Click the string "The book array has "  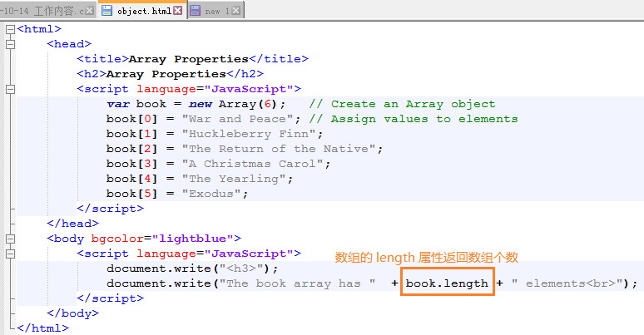297,283
